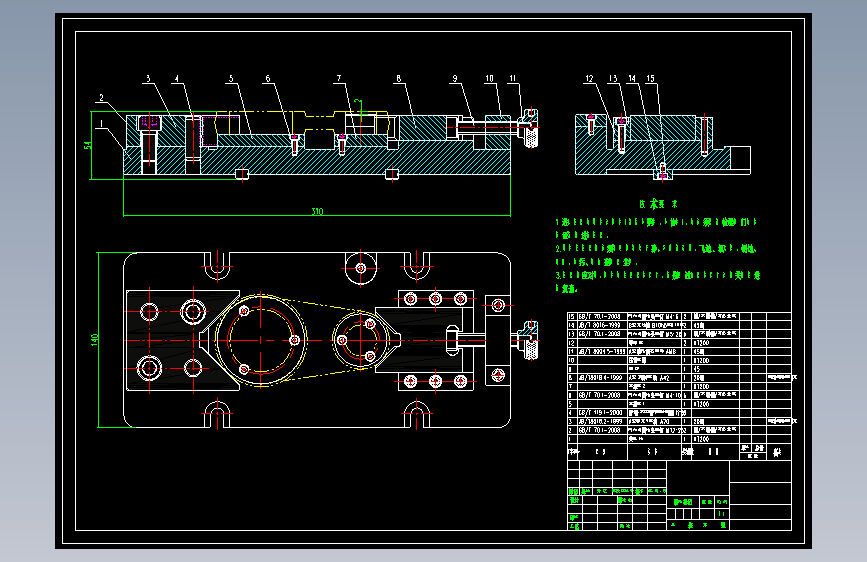Select part callout number 5 above the section view
The height and width of the screenshot is (562, 867).
[231, 79]
